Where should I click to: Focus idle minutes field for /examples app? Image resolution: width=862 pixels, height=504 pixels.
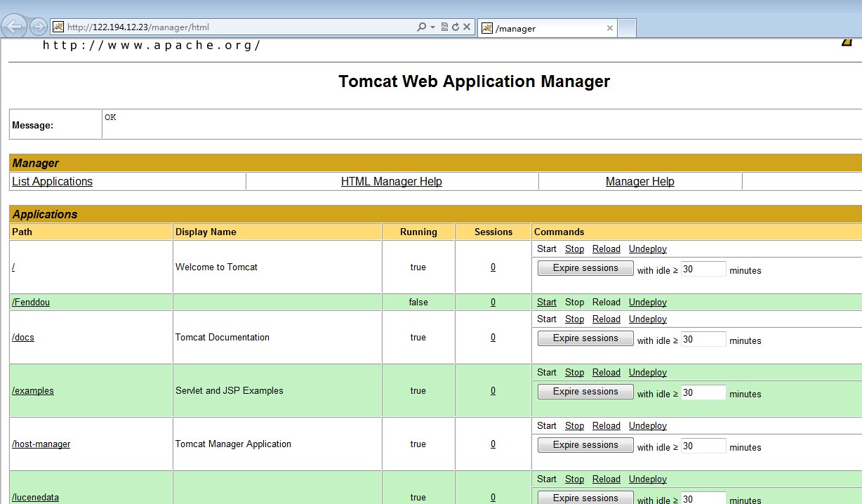[703, 392]
